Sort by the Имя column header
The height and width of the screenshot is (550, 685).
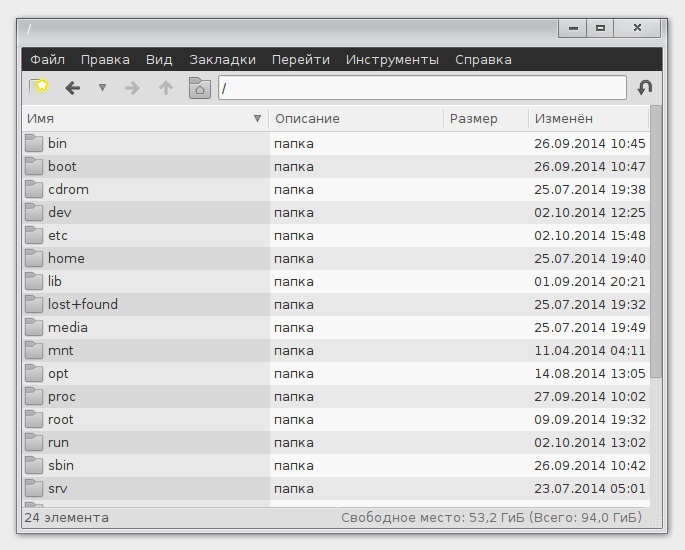tap(145, 118)
